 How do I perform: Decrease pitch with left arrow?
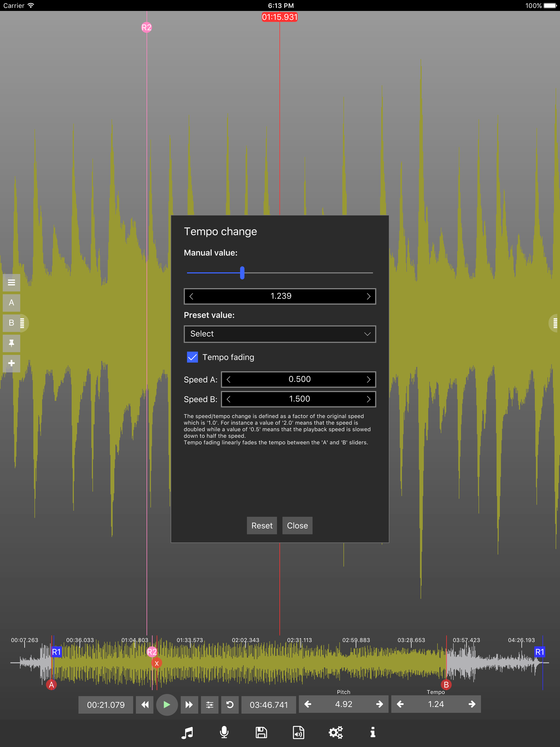coord(308,704)
